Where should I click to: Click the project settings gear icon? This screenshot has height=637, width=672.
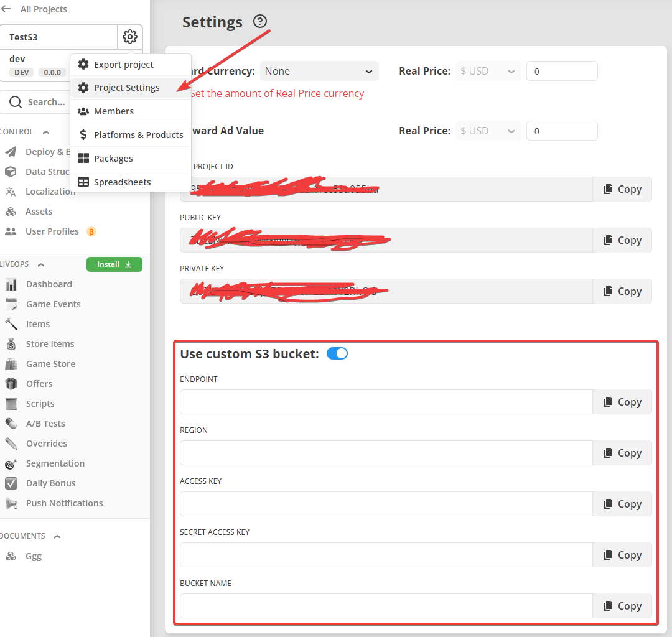(x=129, y=37)
